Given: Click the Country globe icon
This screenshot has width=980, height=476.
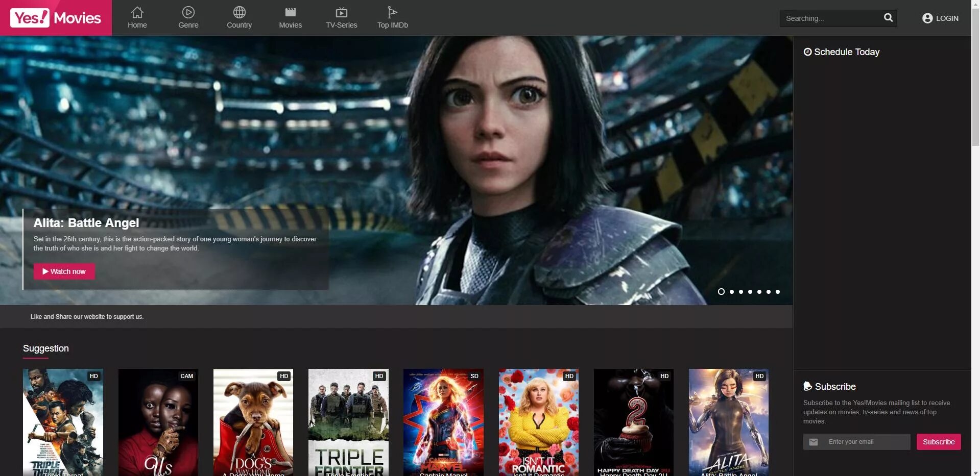Looking at the screenshot, I should [240, 12].
